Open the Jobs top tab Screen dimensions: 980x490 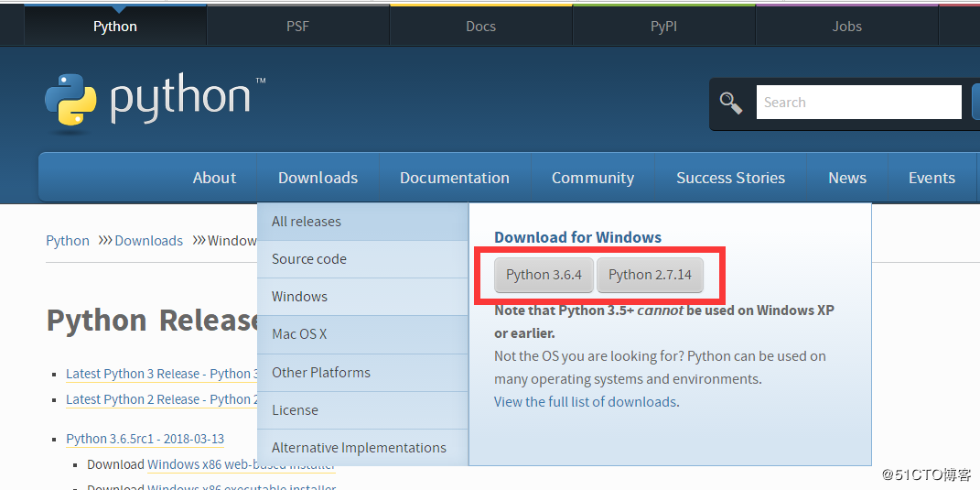(846, 27)
